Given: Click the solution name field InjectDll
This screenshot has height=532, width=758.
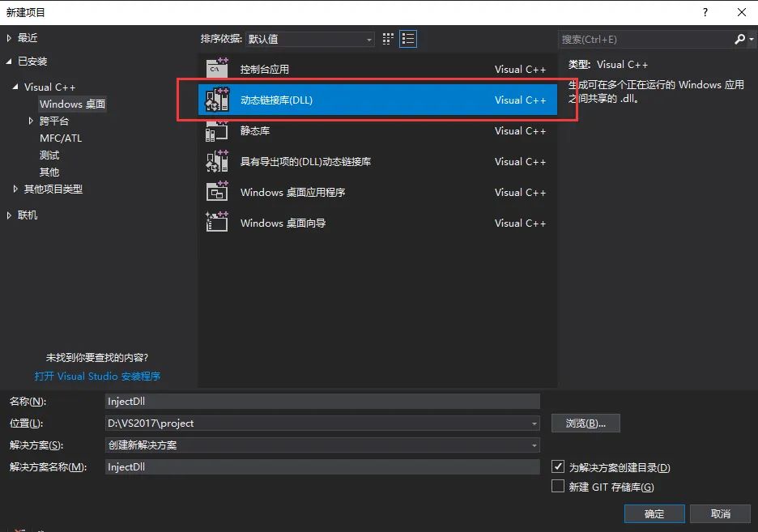Looking at the screenshot, I should pyautogui.click(x=322, y=466).
